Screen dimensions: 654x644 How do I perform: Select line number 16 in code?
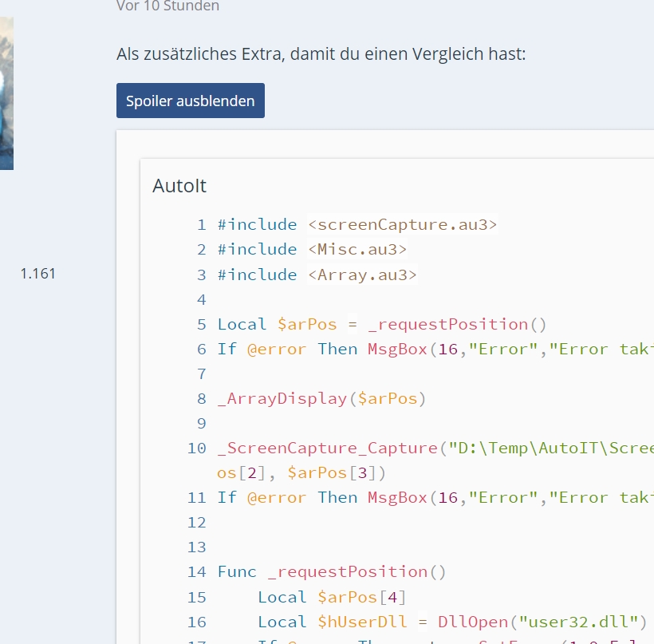[197, 622]
